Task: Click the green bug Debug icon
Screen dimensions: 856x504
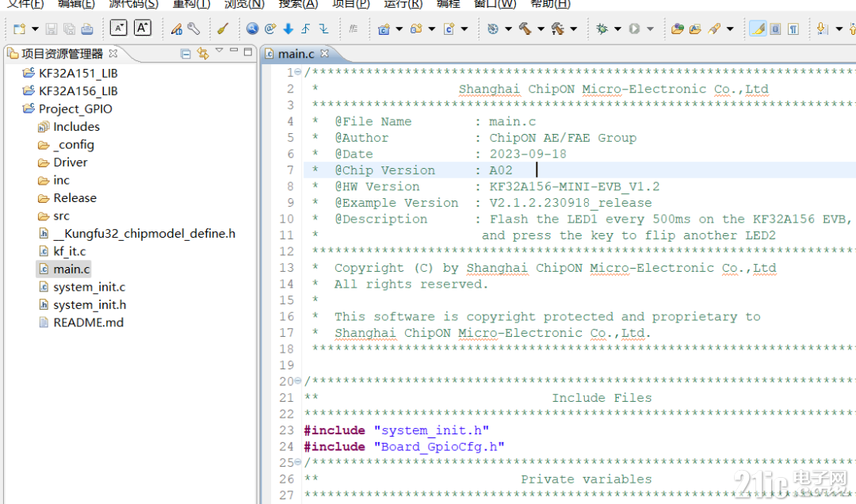Action: (602, 29)
